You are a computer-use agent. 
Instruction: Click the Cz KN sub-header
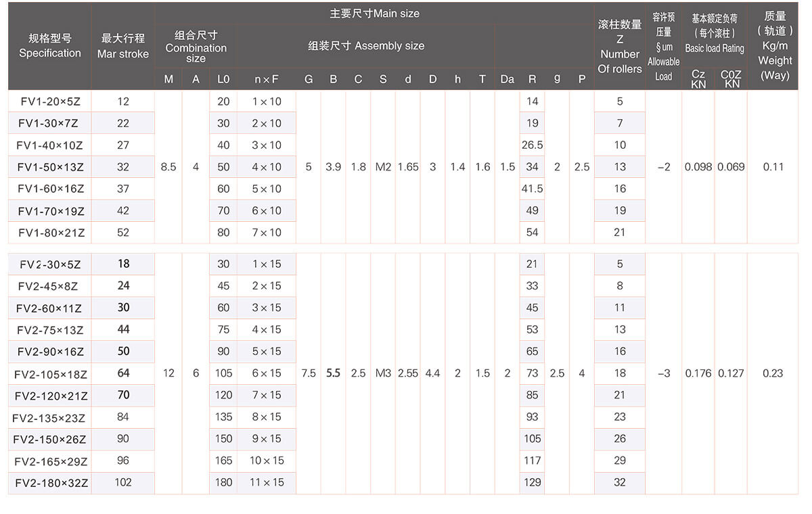tap(698, 79)
